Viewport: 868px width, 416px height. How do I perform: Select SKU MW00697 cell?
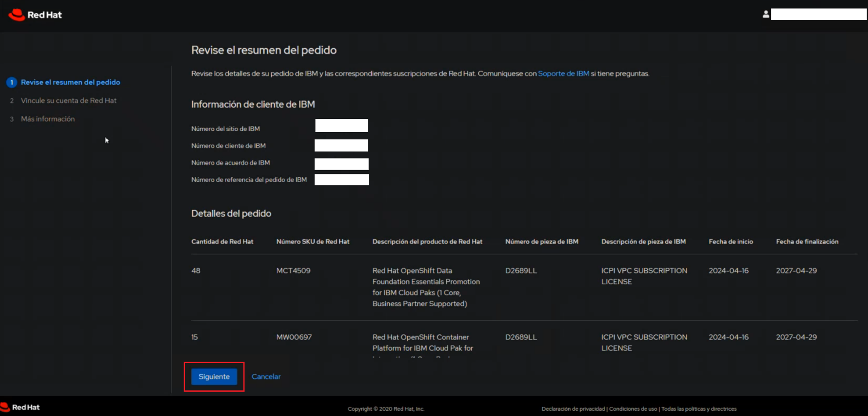coord(294,337)
